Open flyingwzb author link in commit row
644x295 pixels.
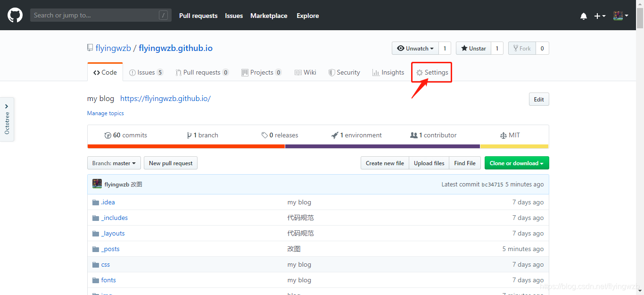point(117,185)
